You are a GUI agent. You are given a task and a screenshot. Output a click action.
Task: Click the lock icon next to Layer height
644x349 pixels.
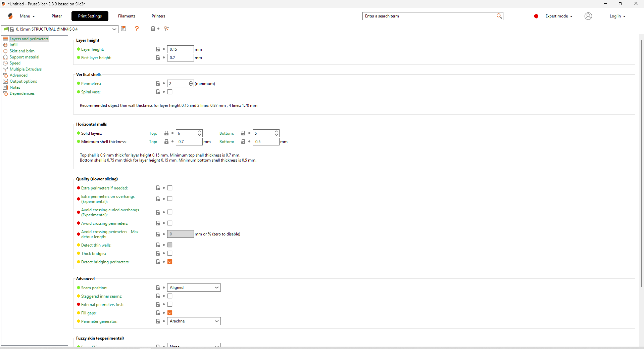pyautogui.click(x=158, y=49)
